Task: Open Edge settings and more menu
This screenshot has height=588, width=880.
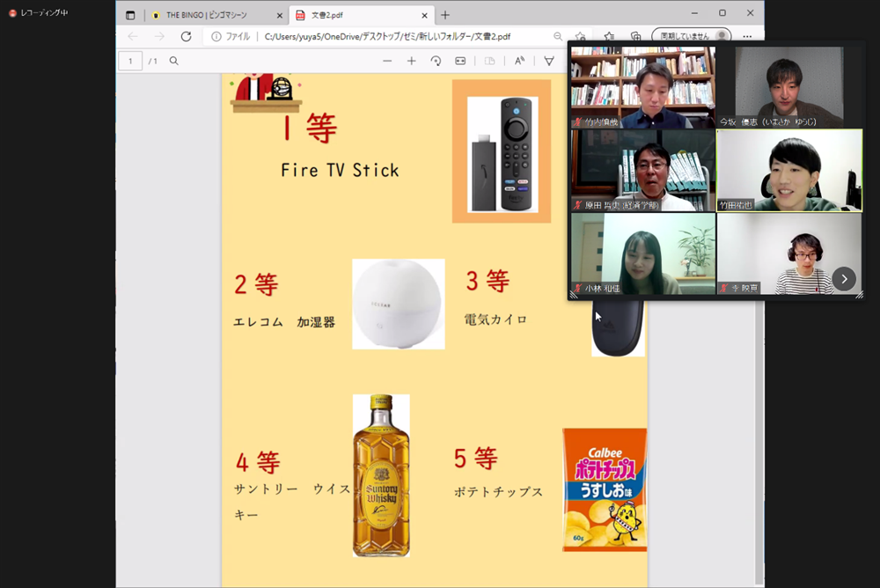Action: [x=747, y=37]
